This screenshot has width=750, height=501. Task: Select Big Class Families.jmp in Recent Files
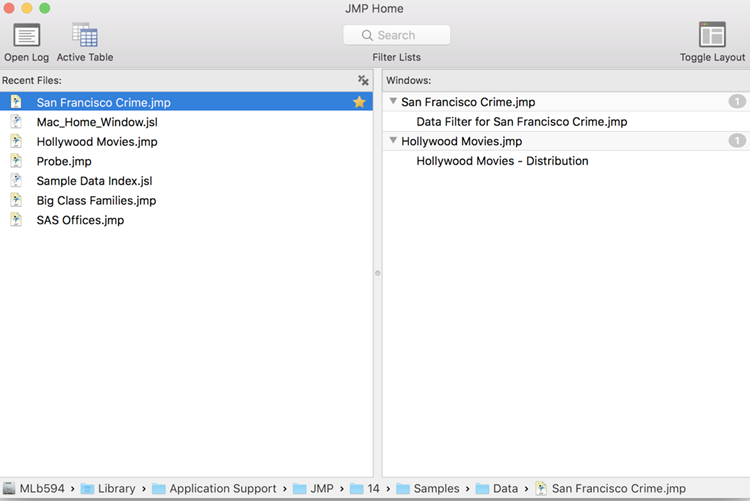coord(186,200)
